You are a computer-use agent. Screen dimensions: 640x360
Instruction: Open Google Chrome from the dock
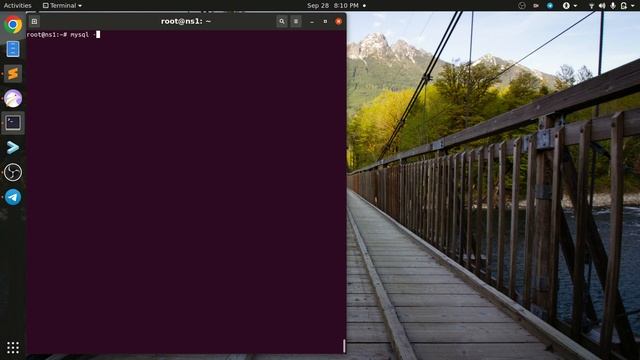pos(13,25)
